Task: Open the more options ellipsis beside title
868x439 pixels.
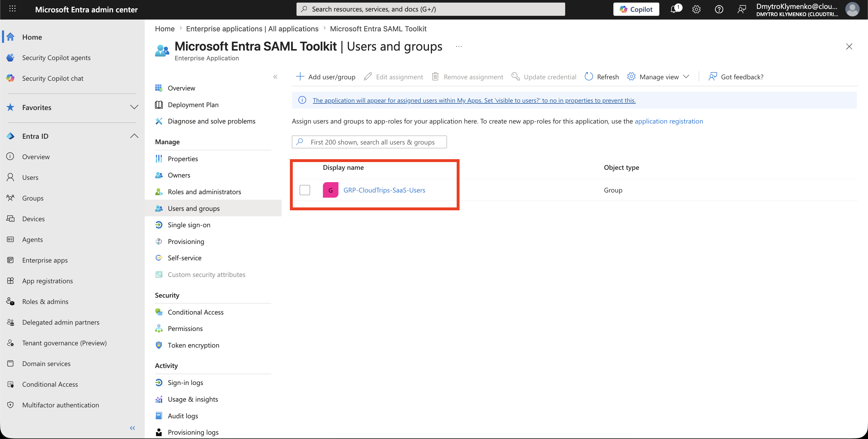Action: (x=459, y=47)
